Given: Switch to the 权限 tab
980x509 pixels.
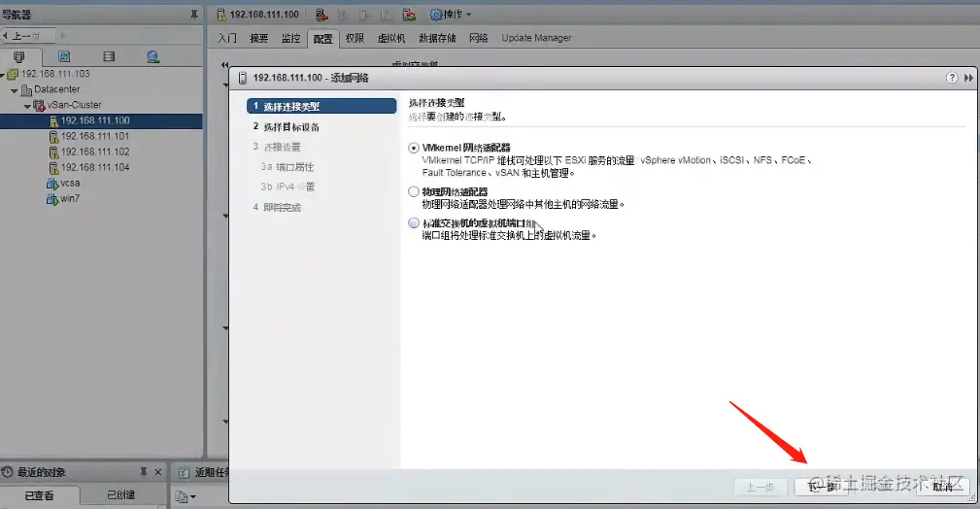Looking at the screenshot, I should click(x=355, y=38).
